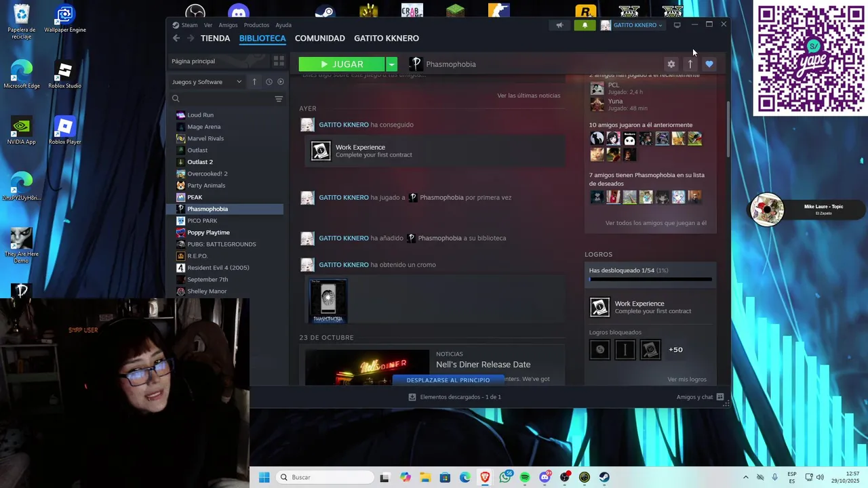
Task: Open the Amigos menu
Action: (x=228, y=25)
